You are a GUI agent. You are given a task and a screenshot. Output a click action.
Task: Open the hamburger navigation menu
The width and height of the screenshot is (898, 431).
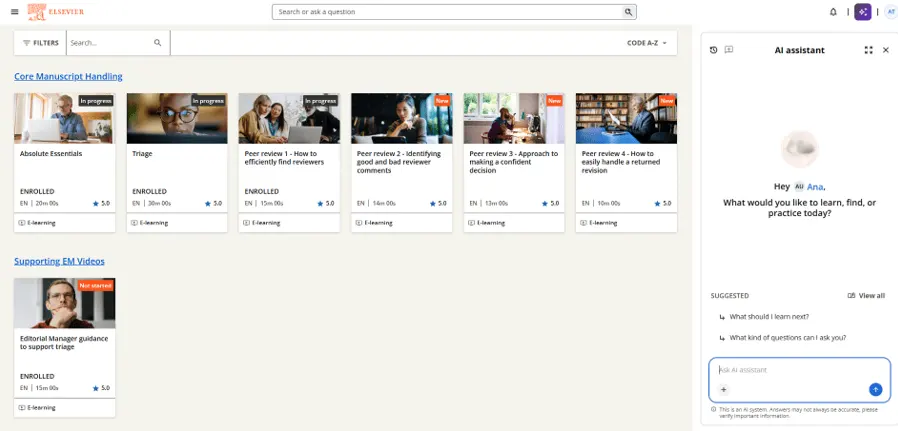(x=15, y=11)
